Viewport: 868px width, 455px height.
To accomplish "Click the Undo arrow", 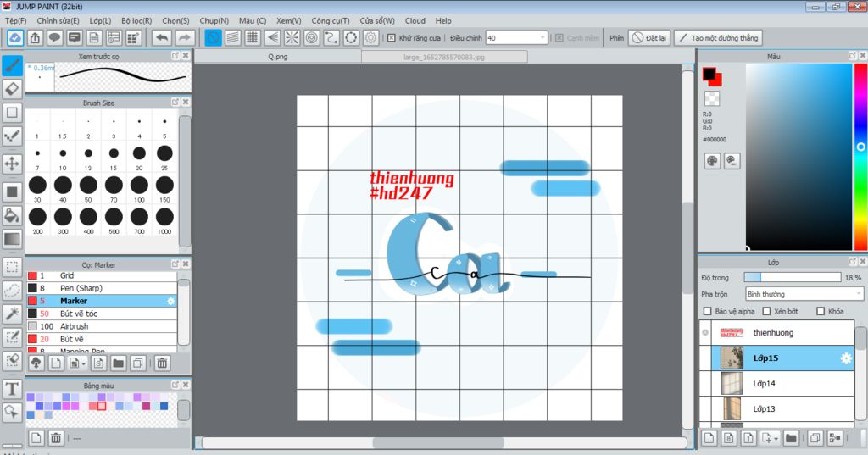I will [162, 37].
